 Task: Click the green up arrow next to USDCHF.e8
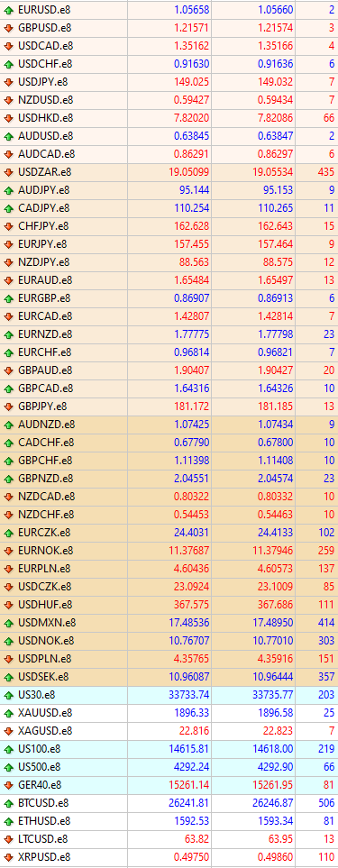coord(8,64)
